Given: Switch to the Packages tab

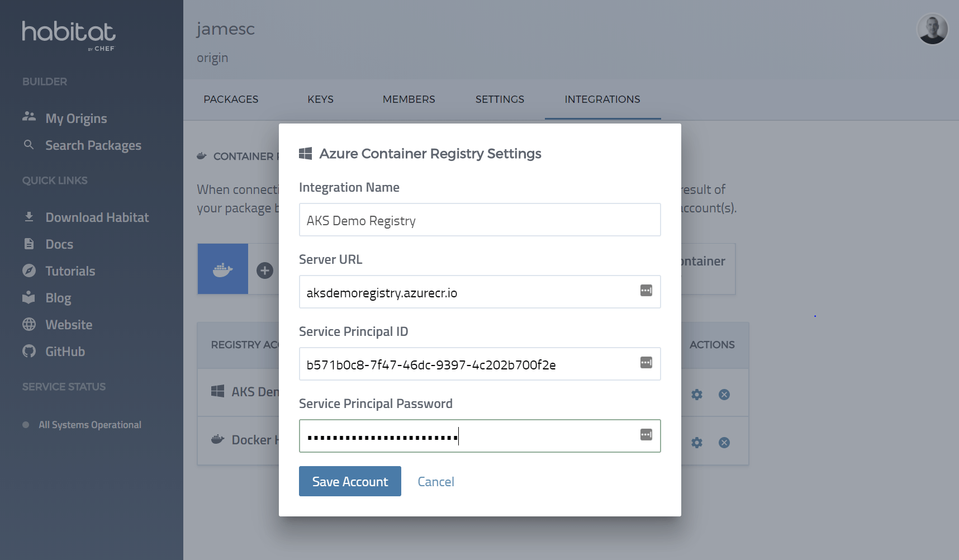Looking at the screenshot, I should click(231, 99).
